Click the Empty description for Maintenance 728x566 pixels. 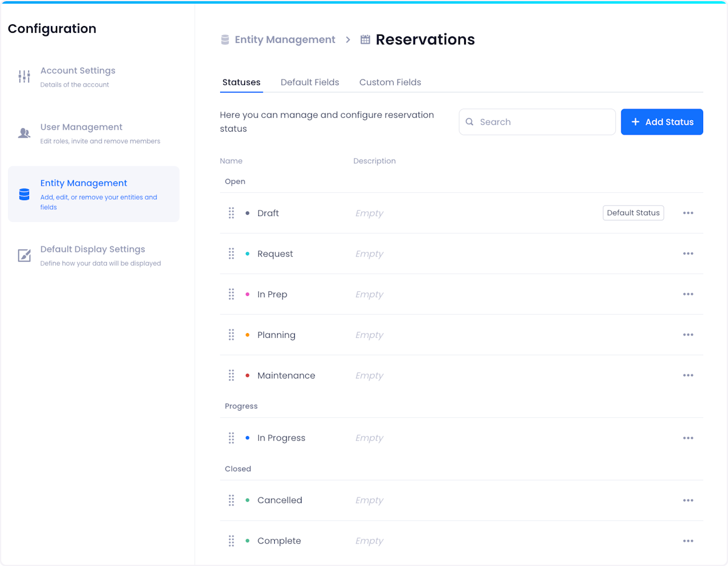point(369,376)
